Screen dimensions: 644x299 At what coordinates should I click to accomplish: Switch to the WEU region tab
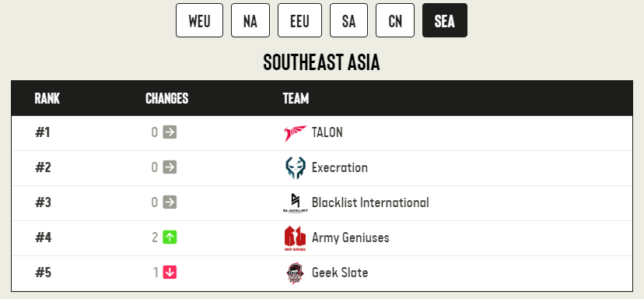(x=200, y=20)
